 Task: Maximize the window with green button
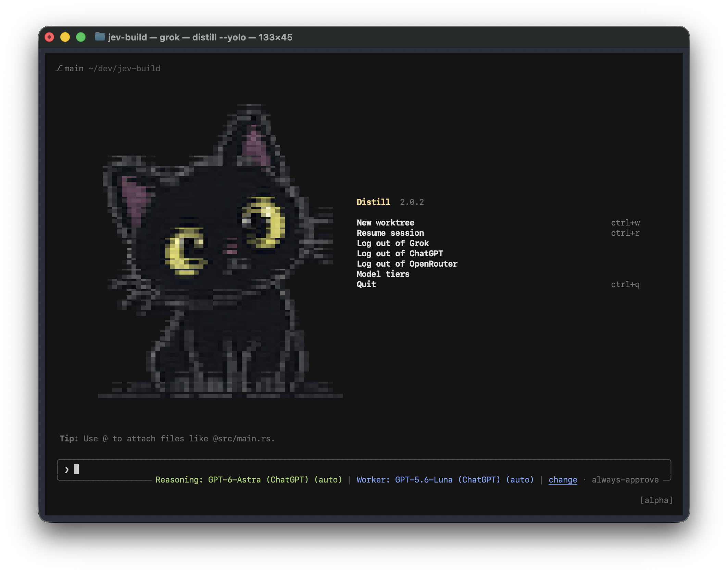[x=81, y=37]
